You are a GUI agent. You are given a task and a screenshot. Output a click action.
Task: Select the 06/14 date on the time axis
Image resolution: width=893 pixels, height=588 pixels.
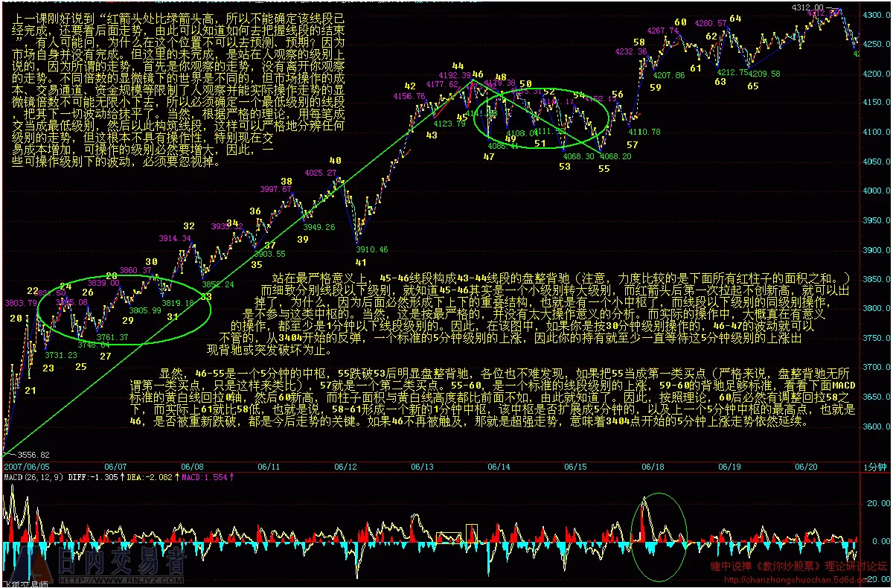pyautogui.click(x=499, y=466)
